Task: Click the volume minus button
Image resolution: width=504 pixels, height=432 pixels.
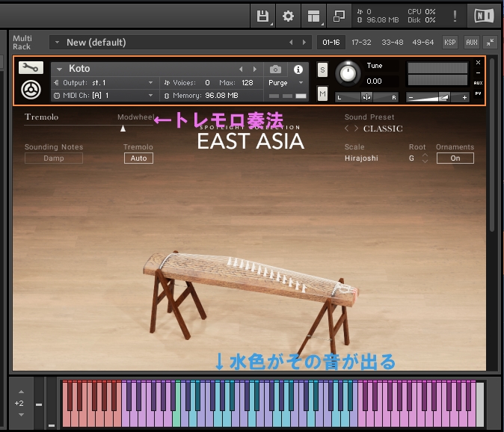Action: (411, 97)
